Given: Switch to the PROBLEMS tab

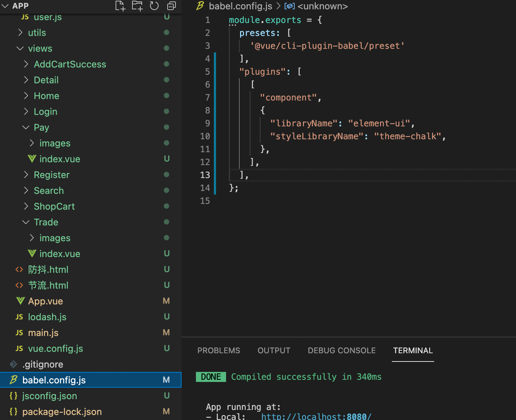Looking at the screenshot, I should [219, 351].
